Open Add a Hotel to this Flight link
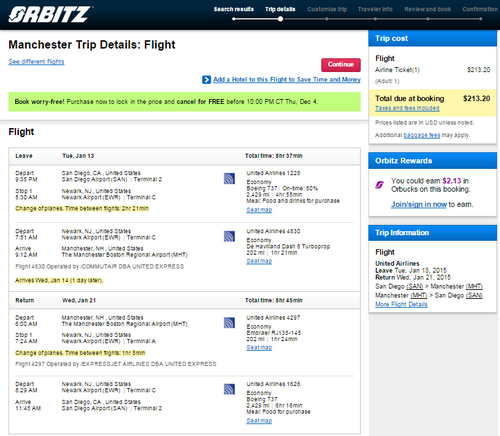 [x=287, y=79]
